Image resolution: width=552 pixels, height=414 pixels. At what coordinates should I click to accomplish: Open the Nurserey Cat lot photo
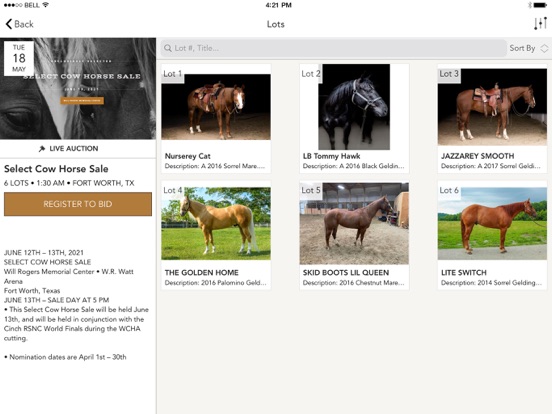(x=216, y=107)
